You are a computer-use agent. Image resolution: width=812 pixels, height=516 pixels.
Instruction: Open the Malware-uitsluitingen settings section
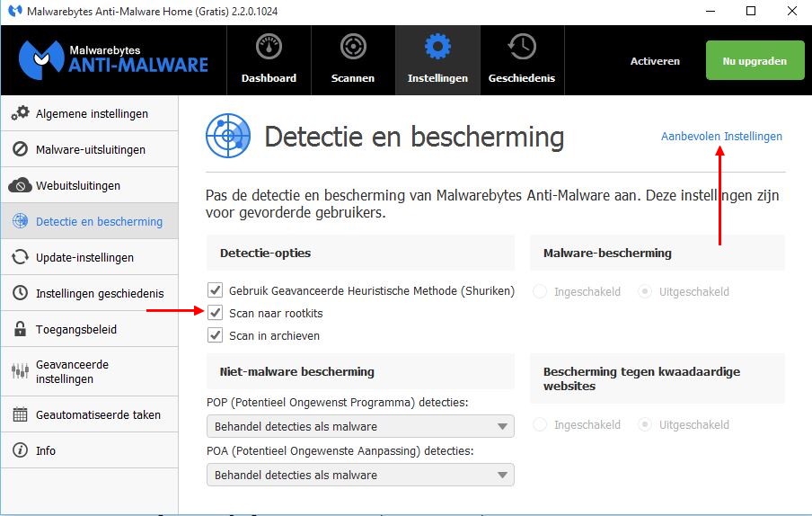[90, 150]
